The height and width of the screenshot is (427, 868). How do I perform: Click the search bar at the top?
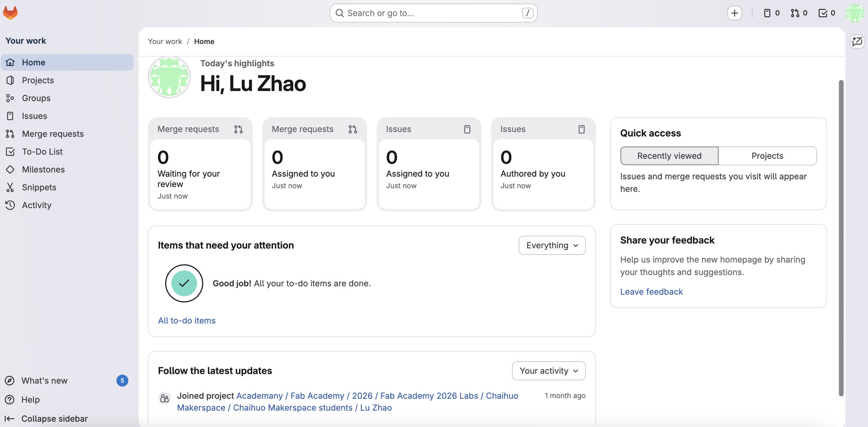[x=433, y=13]
